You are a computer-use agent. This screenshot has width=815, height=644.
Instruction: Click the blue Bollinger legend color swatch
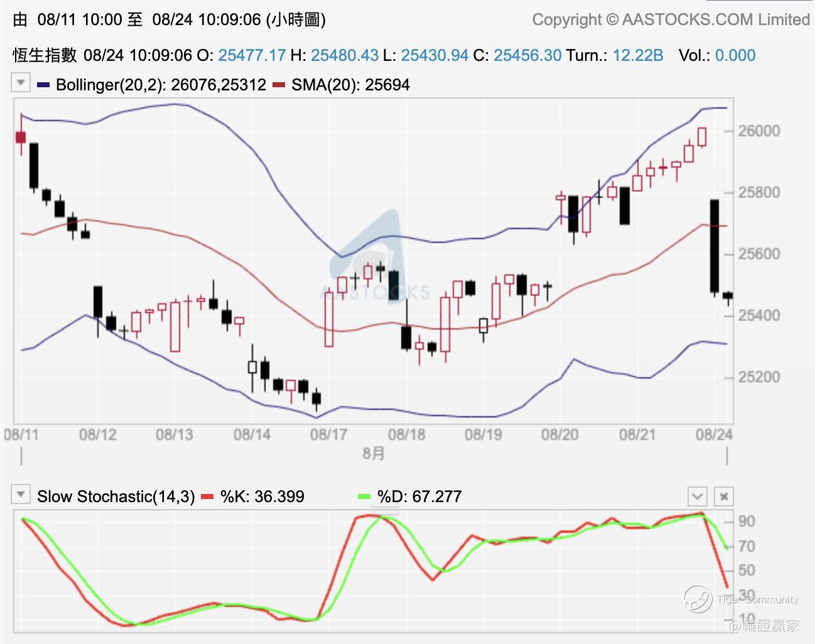43,85
